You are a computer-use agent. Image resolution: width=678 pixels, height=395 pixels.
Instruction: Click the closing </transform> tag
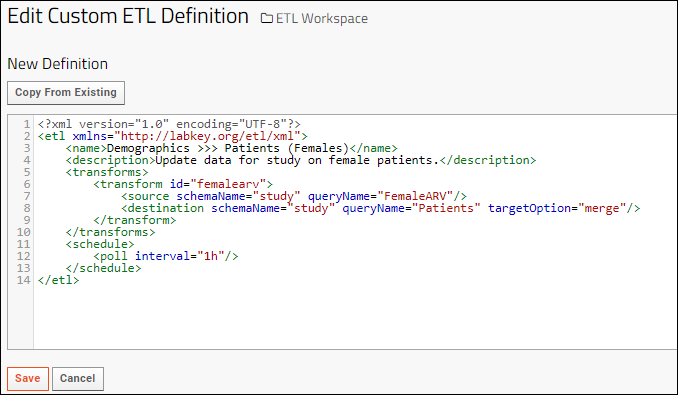(134, 220)
